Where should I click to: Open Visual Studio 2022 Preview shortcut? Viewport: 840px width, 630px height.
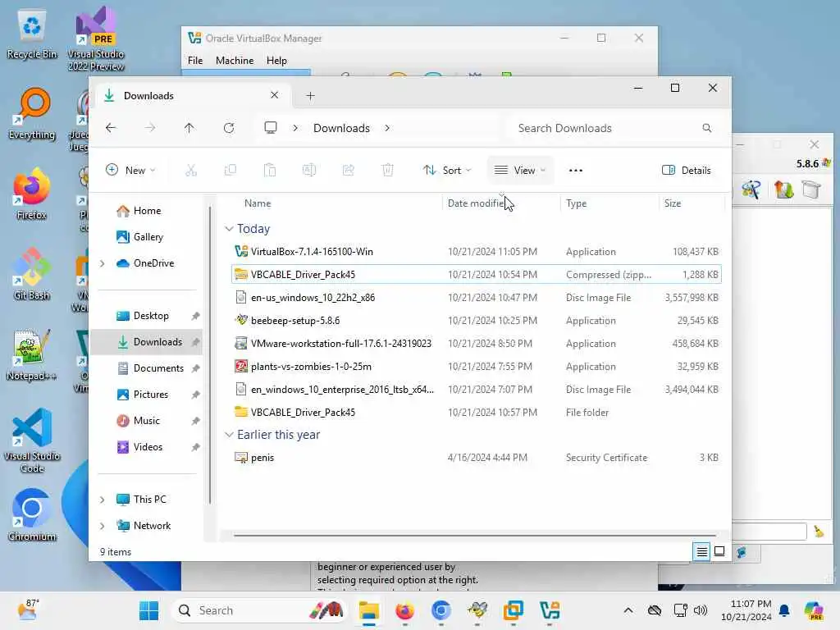tap(96, 39)
